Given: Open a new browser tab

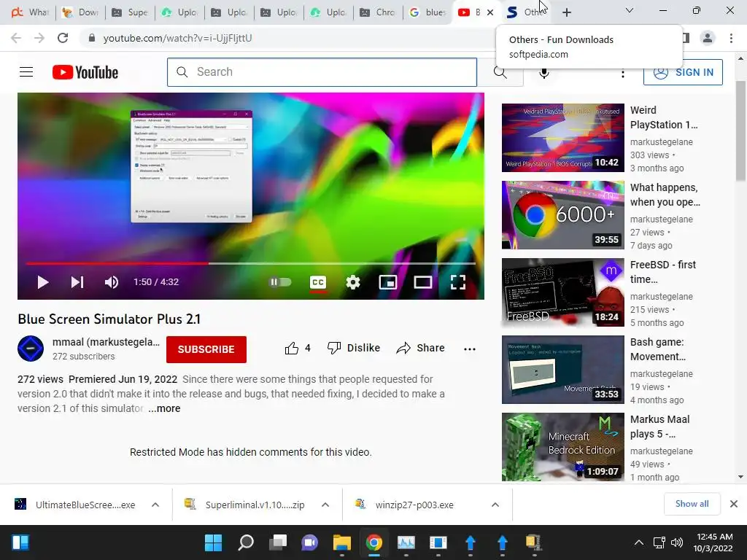Looking at the screenshot, I should [566, 12].
